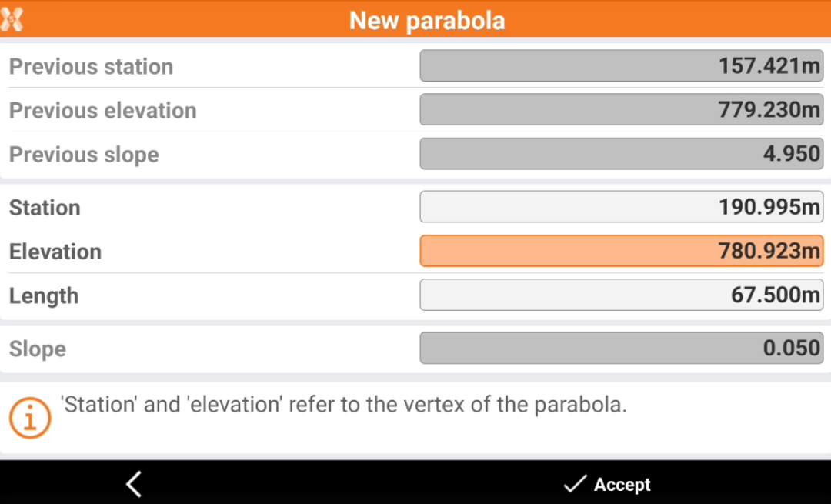
Task: Click the "Previous elevation" label
Action: [103, 111]
